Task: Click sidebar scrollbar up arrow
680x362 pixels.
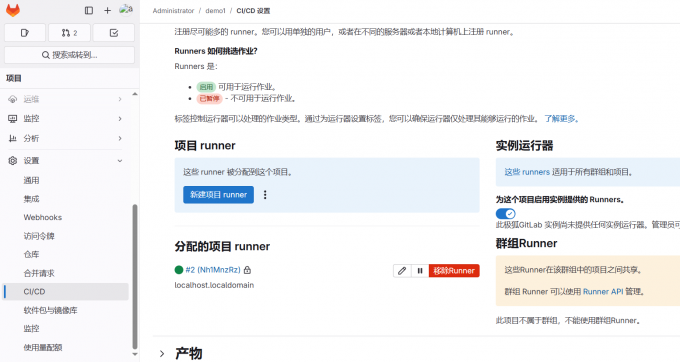Action: [x=135, y=94]
